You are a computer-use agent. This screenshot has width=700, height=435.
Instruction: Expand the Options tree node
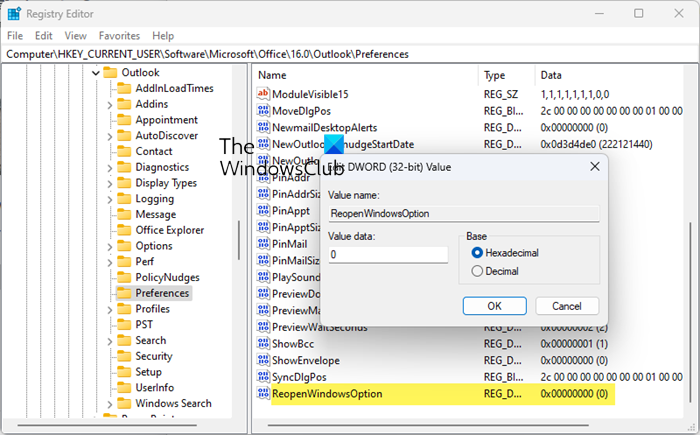coord(110,247)
